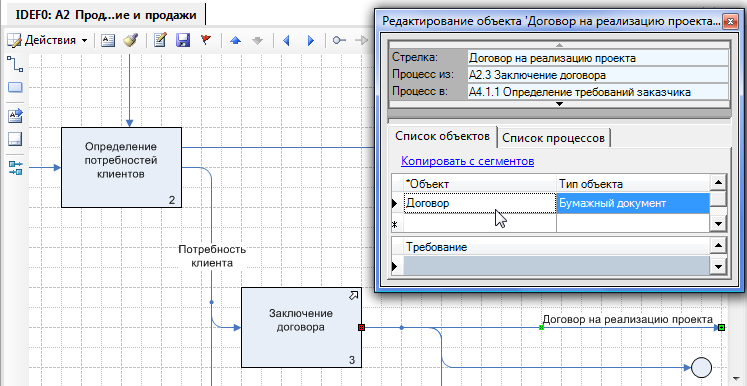The width and height of the screenshot is (747, 386).
Task: Click the text properties icon beside Действия
Action: coord(108,41)
